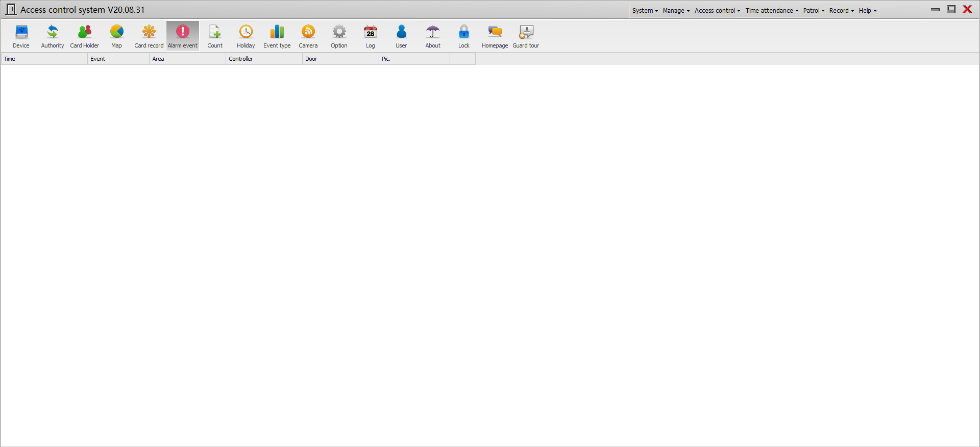Open Card Holder management

tap(85, 36)
